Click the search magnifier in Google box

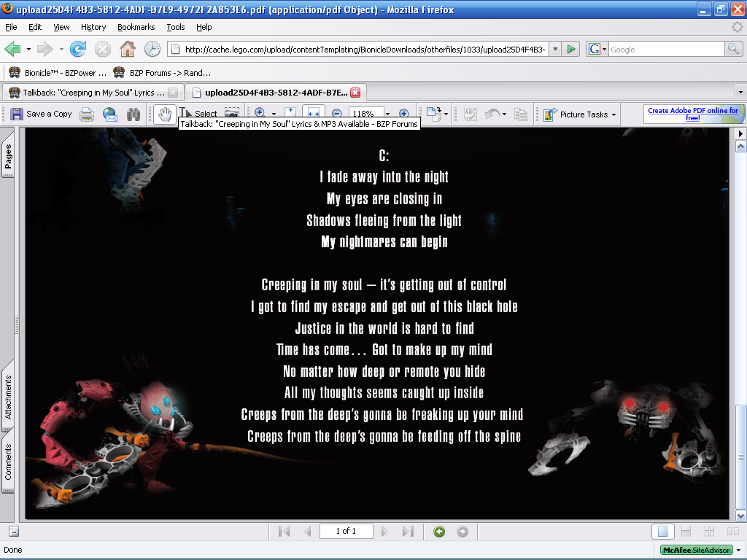[734, 49]
